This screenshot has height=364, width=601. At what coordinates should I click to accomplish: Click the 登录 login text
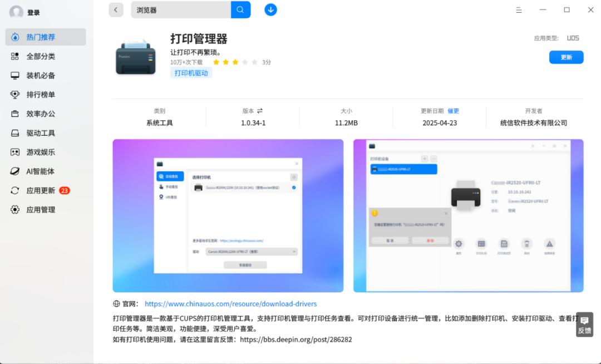pos(33,13)
